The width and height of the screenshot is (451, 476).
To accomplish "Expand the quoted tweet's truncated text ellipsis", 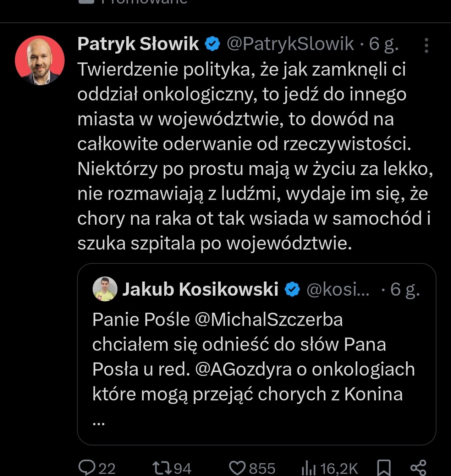I will click(98, 421).
